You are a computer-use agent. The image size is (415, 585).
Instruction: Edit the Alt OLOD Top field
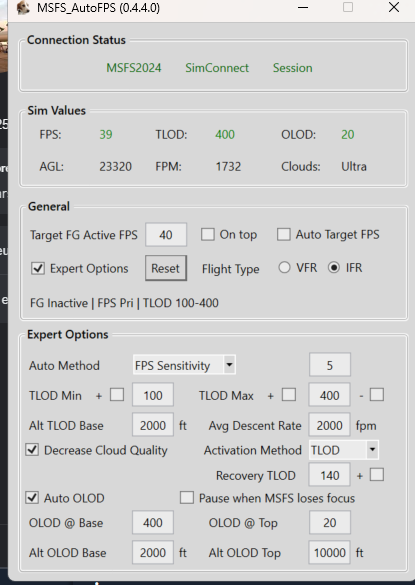click(330, 553)
